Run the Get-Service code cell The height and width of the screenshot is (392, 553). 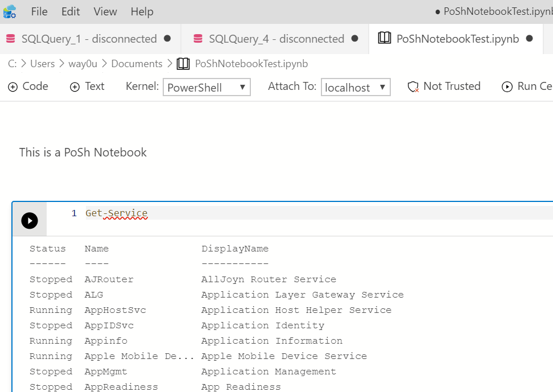tap(30, 221)
